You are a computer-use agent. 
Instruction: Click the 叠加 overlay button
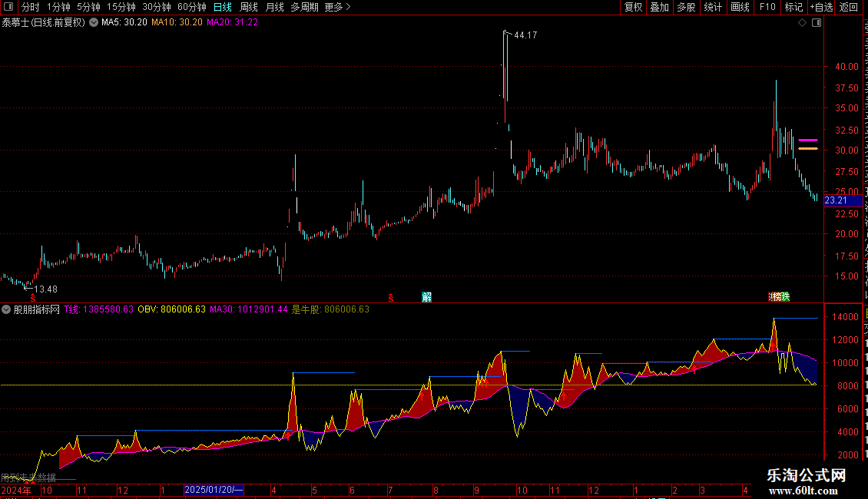coord(659,7)
